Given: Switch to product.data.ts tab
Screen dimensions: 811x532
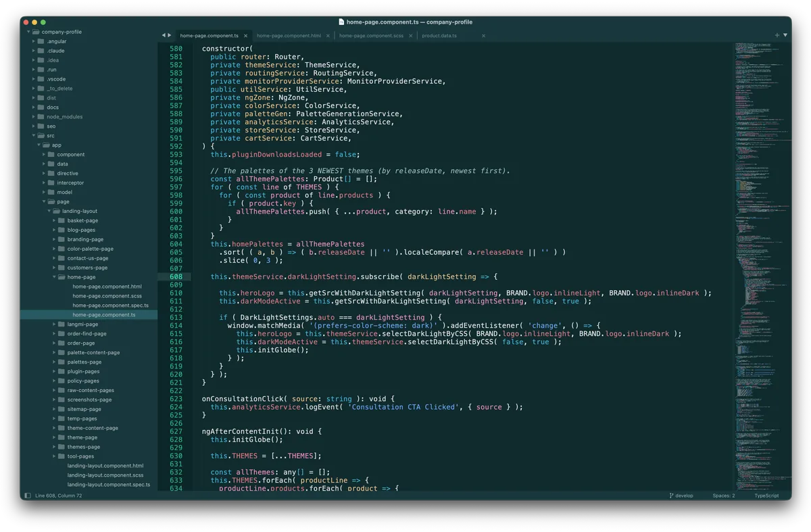Looking at the screenshot, I should coord(439,36).
